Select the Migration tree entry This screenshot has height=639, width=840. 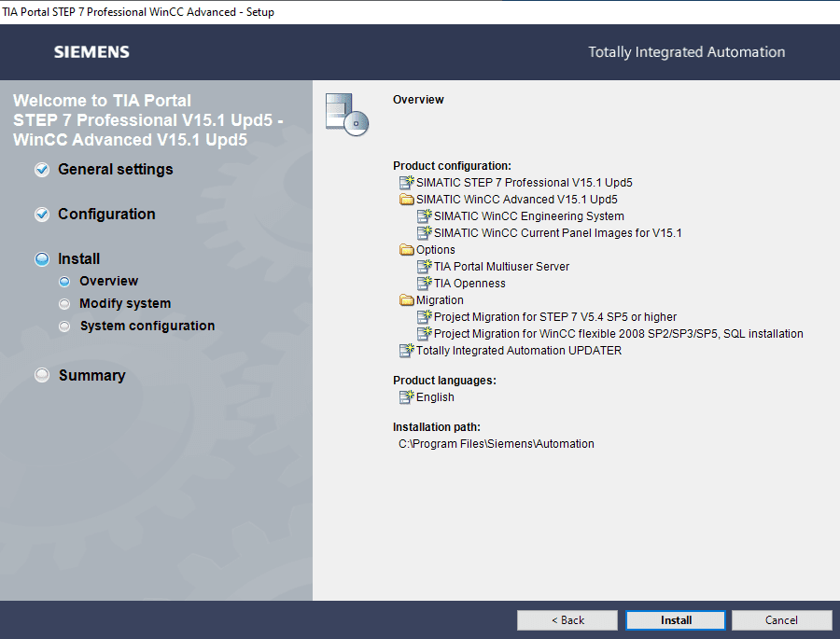440,300
